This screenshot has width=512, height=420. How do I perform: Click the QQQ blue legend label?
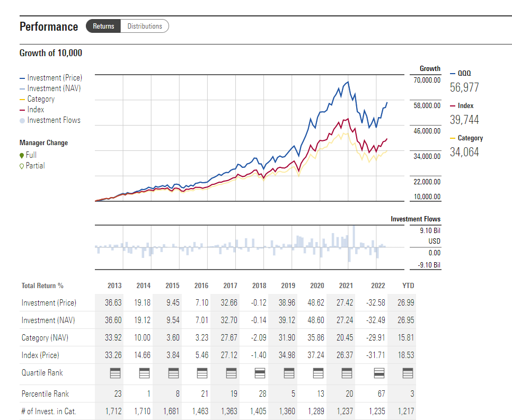(464, 74)
